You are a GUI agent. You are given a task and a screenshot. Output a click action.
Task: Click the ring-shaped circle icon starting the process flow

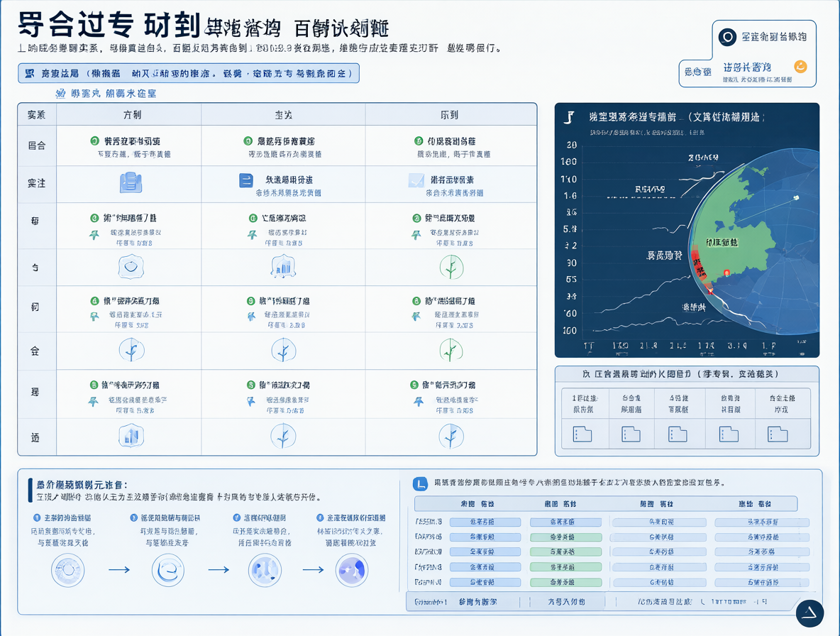click(x=67, y=570)
